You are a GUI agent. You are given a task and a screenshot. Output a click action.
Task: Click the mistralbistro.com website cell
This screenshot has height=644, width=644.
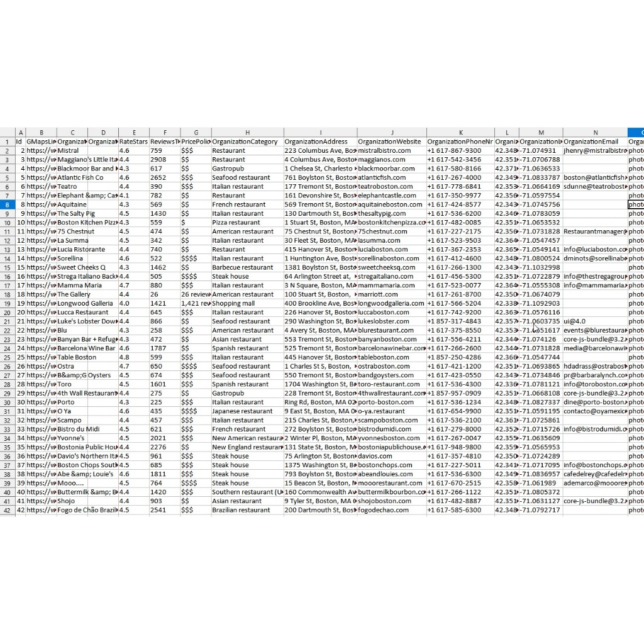[x=392, y=151]
